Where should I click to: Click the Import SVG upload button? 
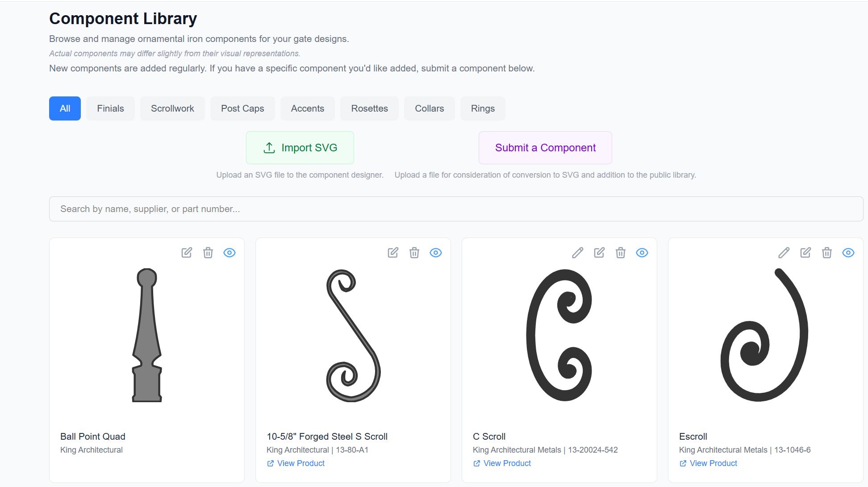[300, 148]
